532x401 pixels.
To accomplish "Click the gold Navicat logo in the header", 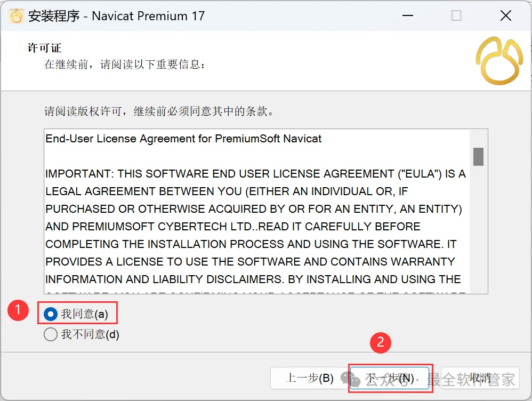I will click(499, 61).
